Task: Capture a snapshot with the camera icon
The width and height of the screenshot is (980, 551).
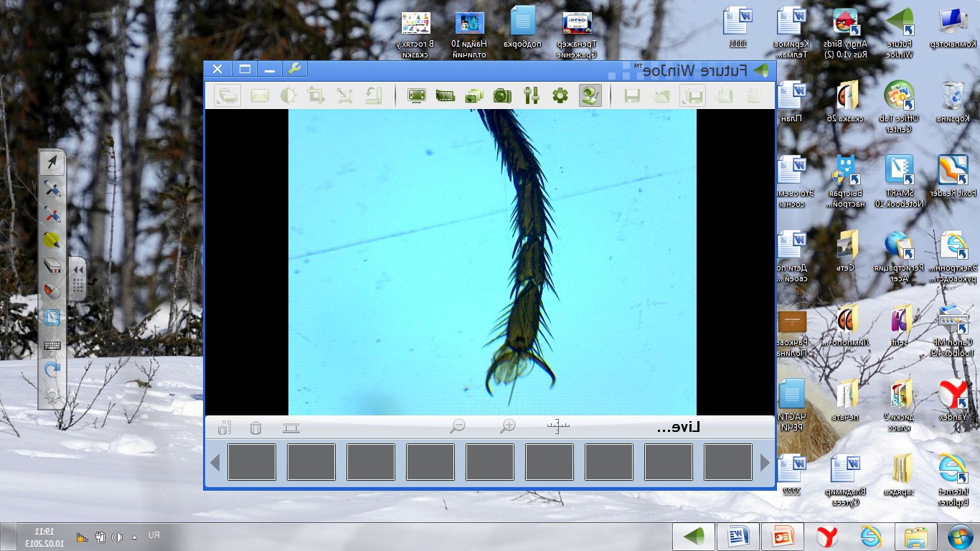Action: 502,95
